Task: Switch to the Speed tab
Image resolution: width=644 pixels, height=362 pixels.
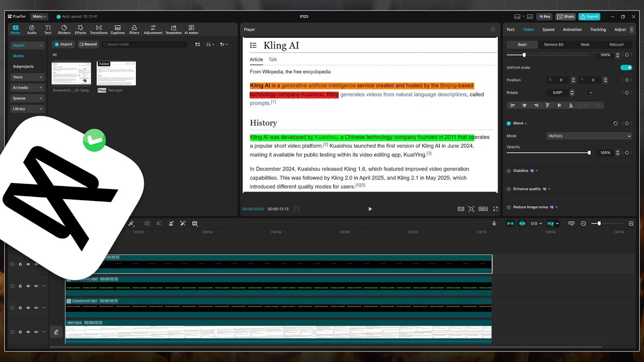Action: coord(548,30)
